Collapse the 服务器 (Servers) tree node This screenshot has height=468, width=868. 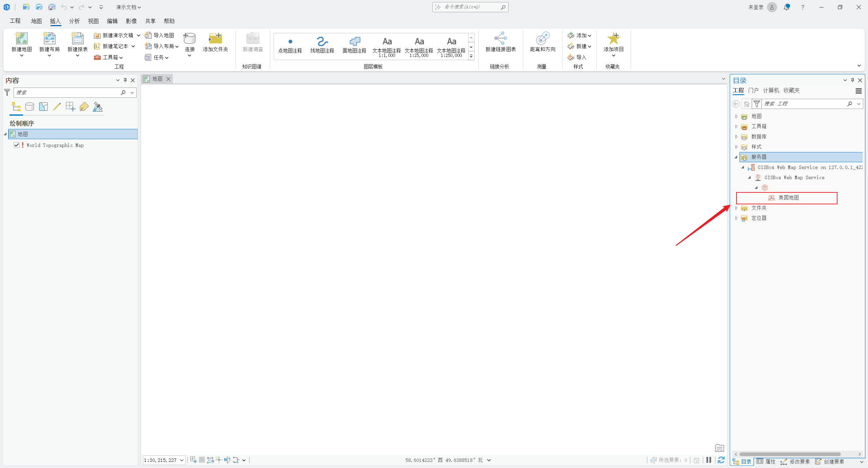736,157
